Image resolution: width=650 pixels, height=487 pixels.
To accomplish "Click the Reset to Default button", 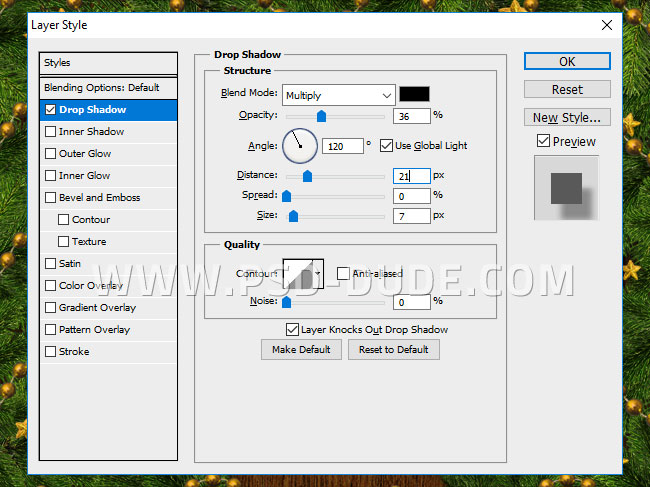I will 394,349.
